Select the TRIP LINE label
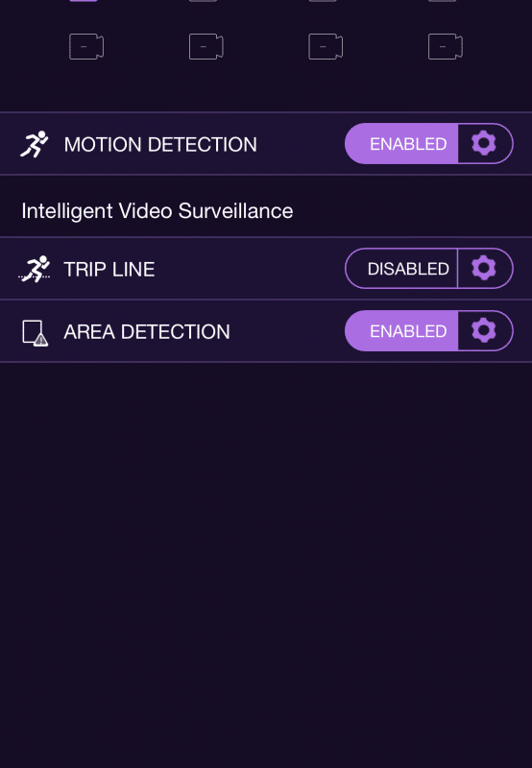Screen dimensions: 532x768 [x=109, y=270]
